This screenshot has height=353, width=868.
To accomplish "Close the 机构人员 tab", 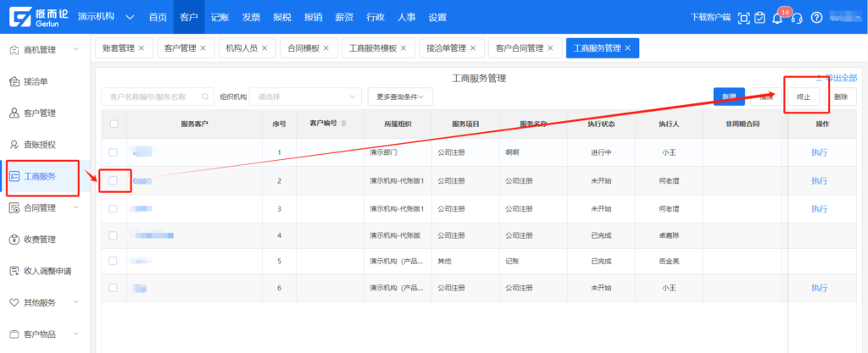I will coord(264,48).
